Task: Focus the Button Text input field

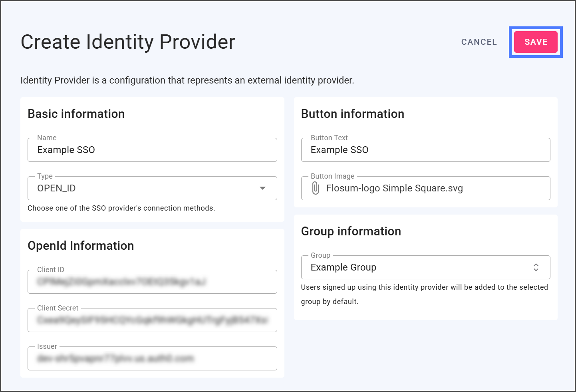Action: [x=425, y=150]
